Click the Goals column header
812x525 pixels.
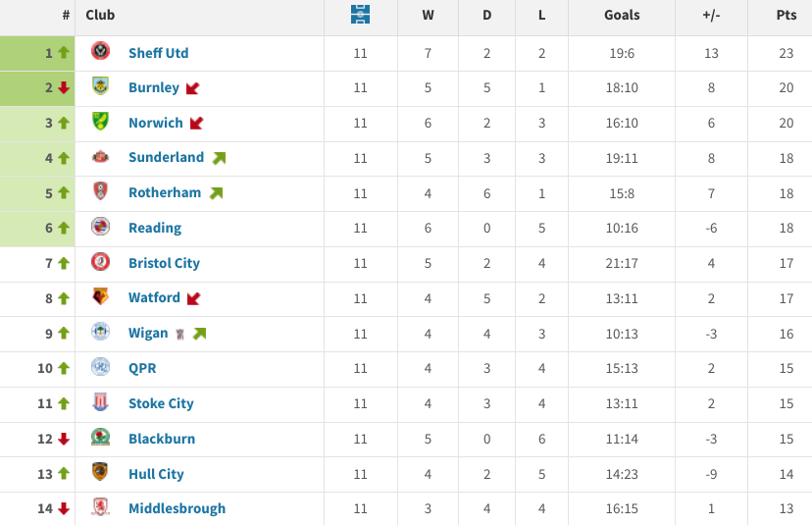click(x=622, y=15)
